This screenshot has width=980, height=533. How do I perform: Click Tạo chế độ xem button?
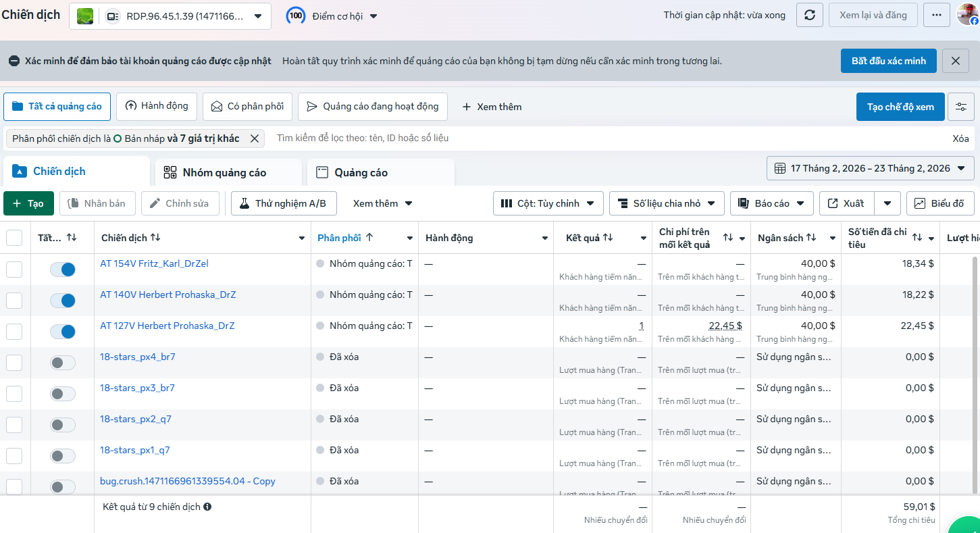[x=900, y=107]
